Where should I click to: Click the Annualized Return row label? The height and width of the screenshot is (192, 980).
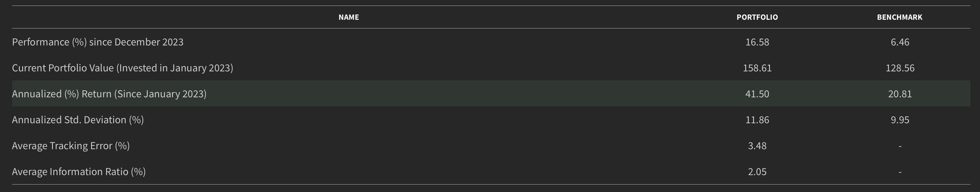coord(109,94)
